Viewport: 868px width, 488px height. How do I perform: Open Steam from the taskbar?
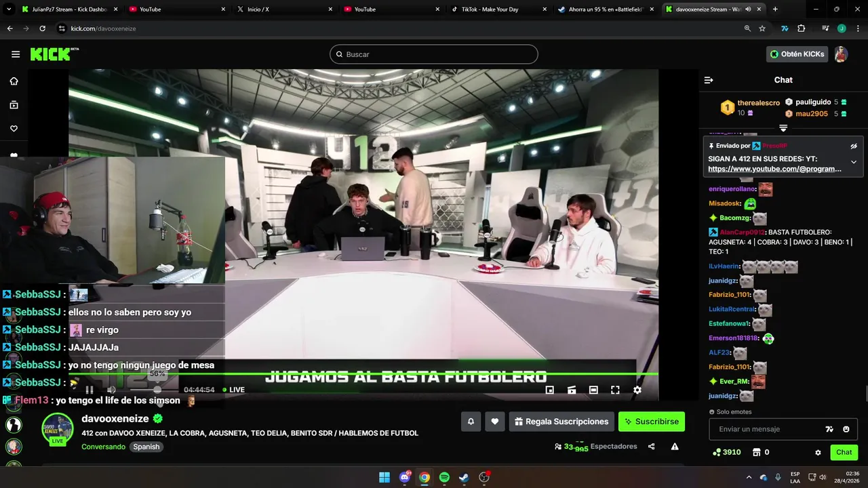(x=464, y=477)
